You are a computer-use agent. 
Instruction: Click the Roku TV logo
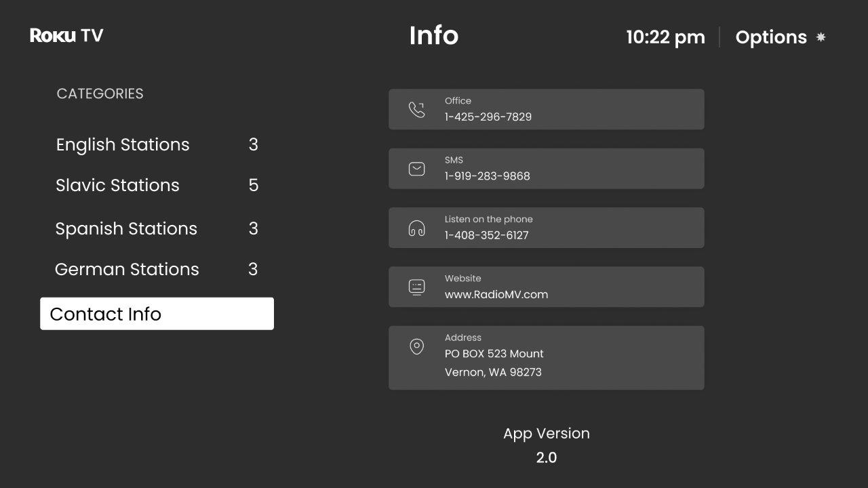pyautogui.click(x=66, y=35)
